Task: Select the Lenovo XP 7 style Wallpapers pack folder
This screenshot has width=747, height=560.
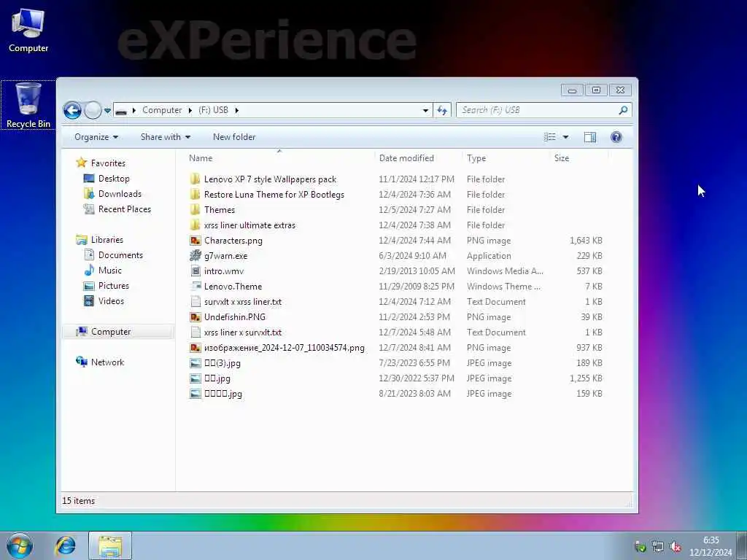Action: click(270, 179)
